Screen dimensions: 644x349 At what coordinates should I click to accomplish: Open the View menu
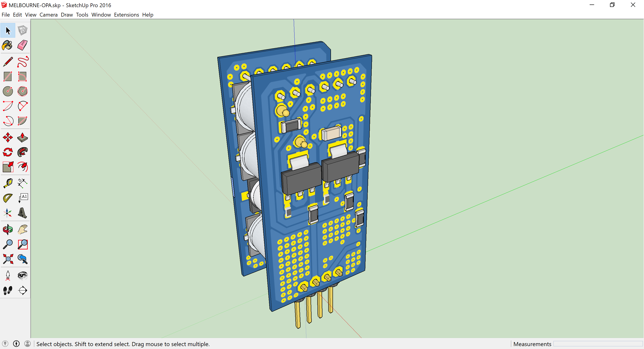point(31,15)
